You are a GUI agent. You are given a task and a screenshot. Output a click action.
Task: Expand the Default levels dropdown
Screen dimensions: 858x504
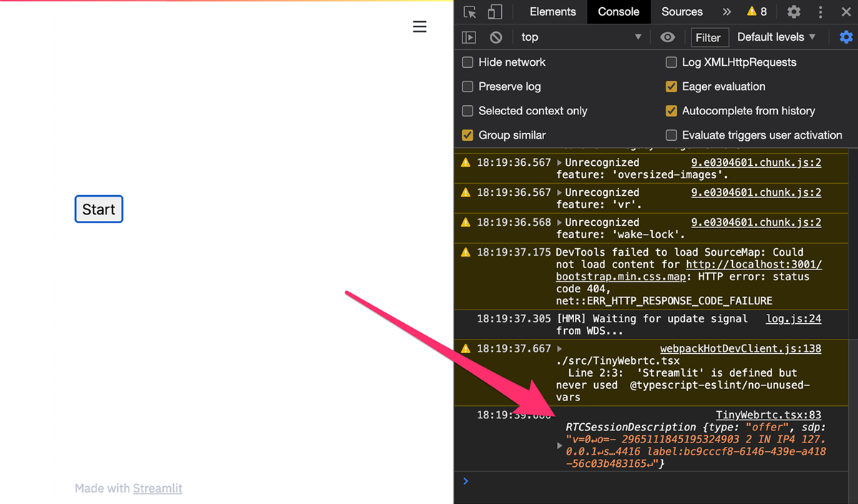(x=776, y=37)
